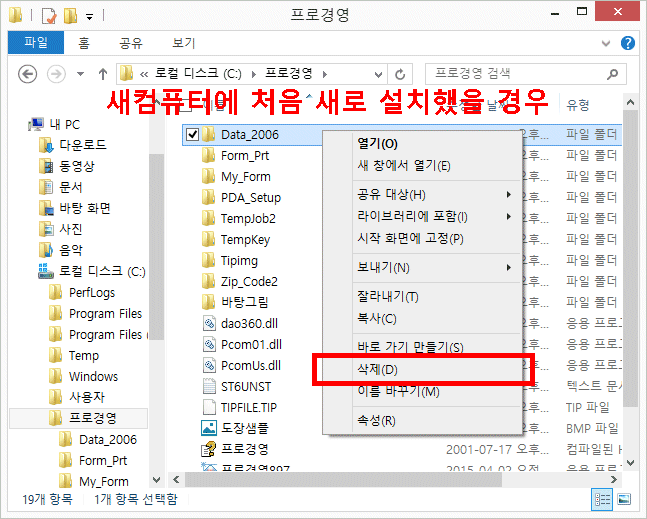647x519 pixels.
Task: Select the Temp folder in the tree
Action: pyautogui.click(x=84, y=355)
